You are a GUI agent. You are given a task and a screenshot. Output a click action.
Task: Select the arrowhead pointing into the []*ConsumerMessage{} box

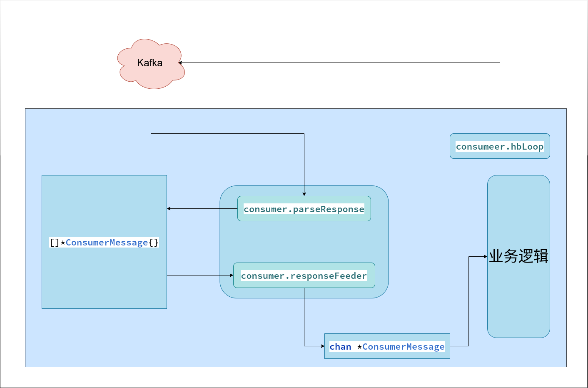[x=169, y=208]
